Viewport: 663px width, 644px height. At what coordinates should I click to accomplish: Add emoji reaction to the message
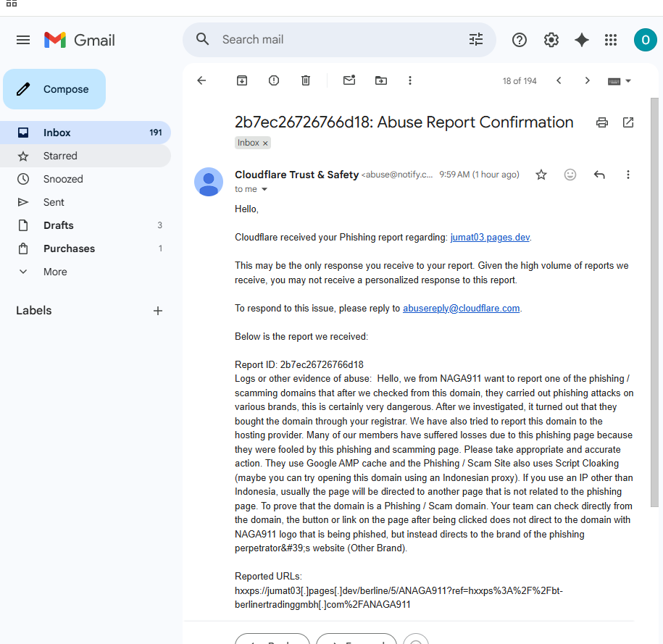pyautogui.click(x=570, y=175)
